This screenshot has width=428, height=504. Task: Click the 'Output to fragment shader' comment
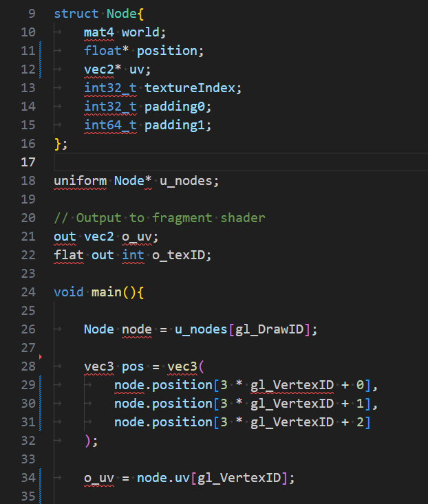[160, 218]
